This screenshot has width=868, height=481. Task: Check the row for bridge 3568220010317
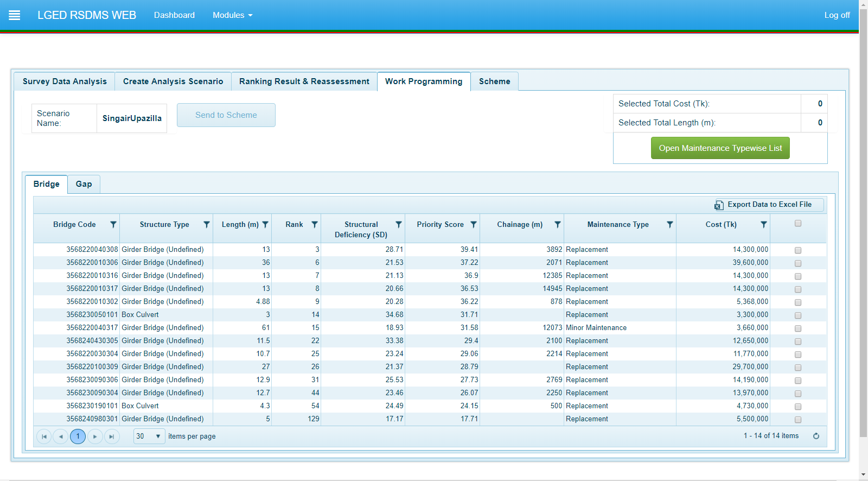coord(798,289)
